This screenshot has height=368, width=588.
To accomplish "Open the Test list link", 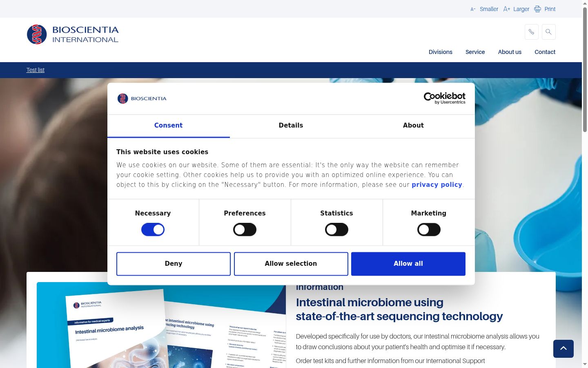I will point(36,70).
